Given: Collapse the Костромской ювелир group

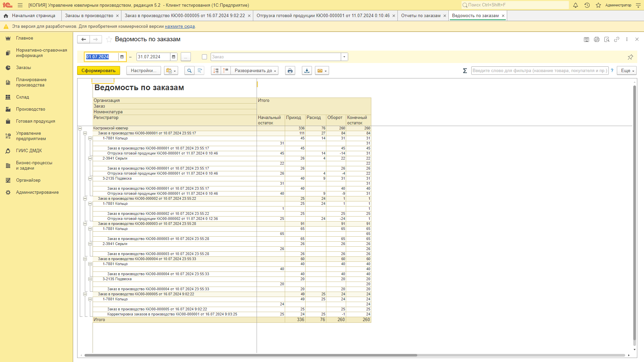Looking at the screenshot, I should click(80, 128).
